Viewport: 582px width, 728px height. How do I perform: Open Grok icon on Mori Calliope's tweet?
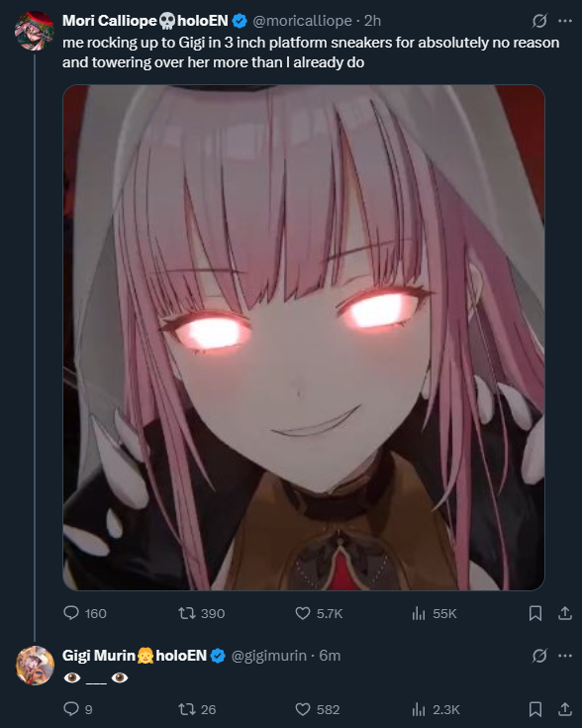point(539,21)
